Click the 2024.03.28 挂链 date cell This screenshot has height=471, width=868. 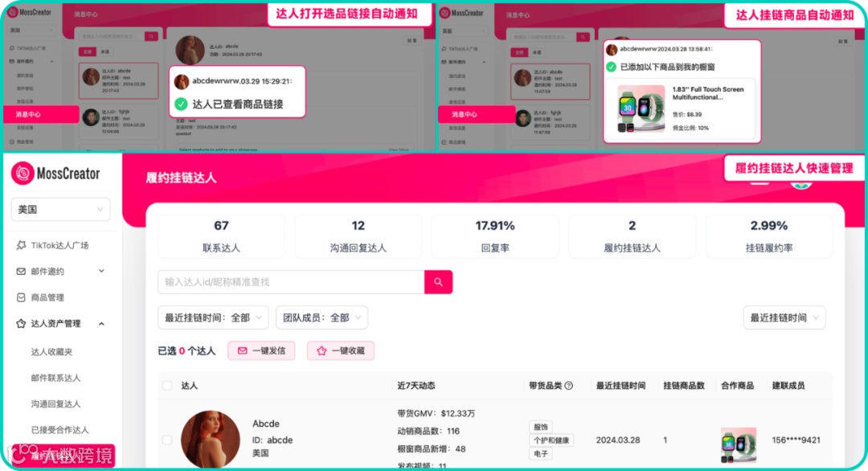(618, 440)
